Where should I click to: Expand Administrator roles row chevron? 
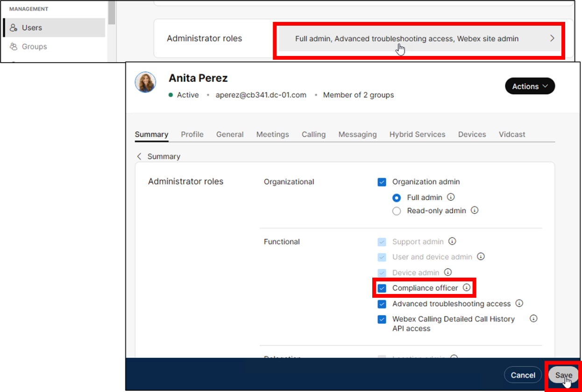pyautogui.click(x=552, y=39)
